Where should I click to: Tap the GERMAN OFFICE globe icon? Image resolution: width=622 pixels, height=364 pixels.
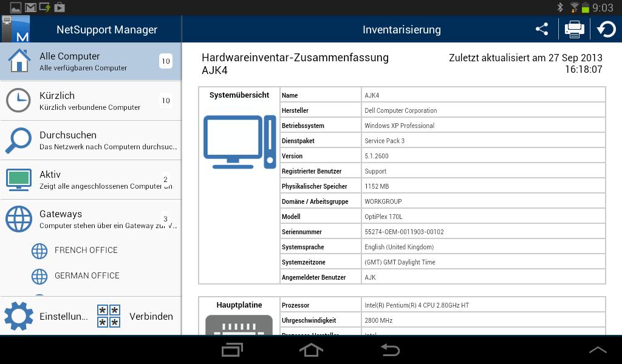click(x=39, y=276)
